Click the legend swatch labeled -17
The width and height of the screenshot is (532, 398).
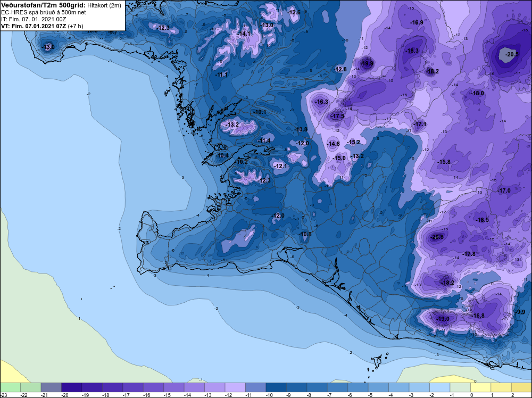point(133,387)
